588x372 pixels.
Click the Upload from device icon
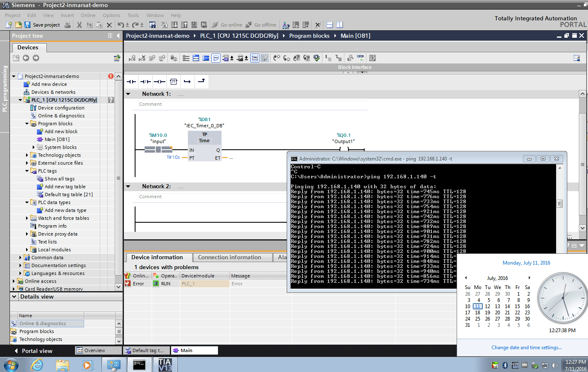[184, 25]
